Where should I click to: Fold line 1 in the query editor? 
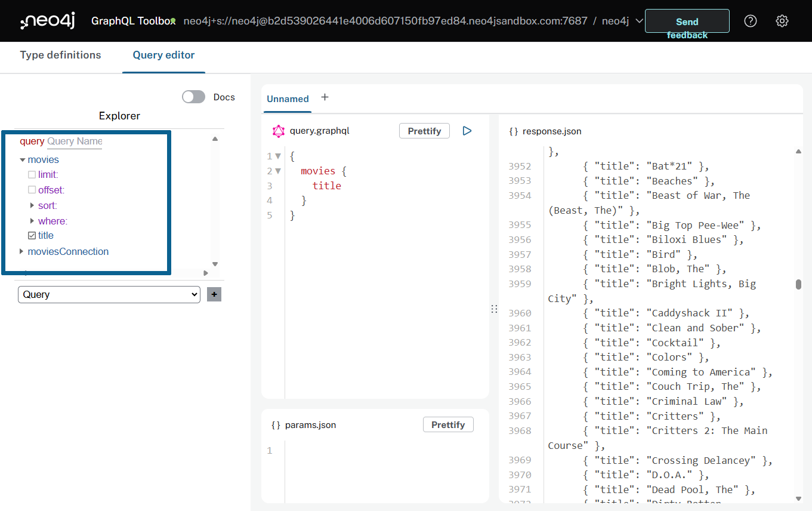278,156
